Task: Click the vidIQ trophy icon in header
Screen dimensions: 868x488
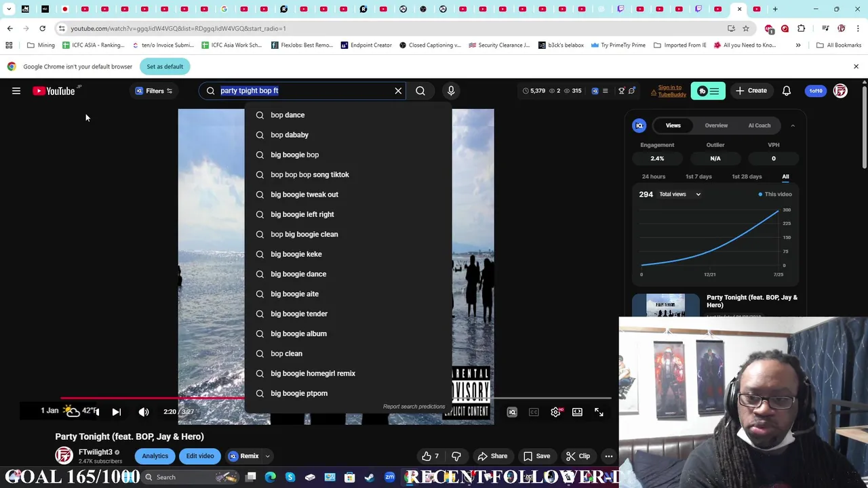Action: (621, 91)
